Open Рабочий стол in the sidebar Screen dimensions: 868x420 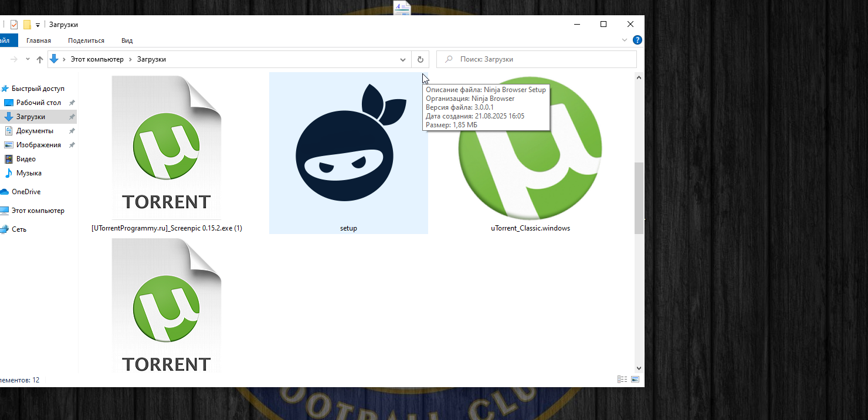pos(38,103)
